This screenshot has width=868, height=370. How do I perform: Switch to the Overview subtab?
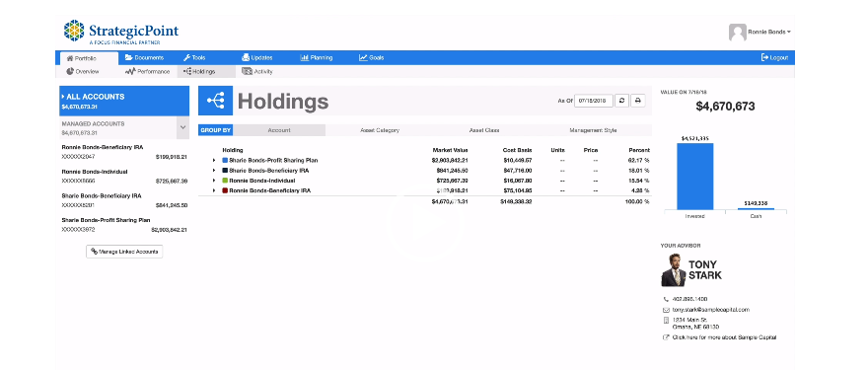[x=83, y=71]
